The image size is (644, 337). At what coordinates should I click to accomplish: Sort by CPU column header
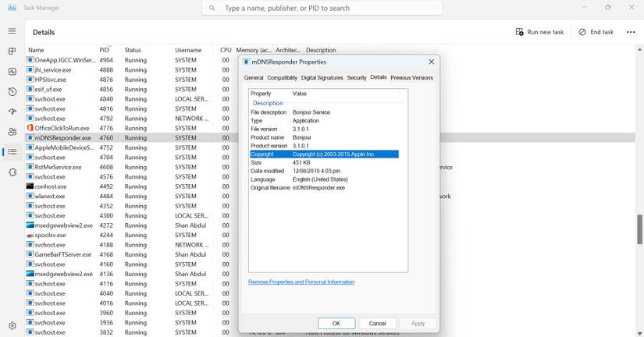click(226, 50)
